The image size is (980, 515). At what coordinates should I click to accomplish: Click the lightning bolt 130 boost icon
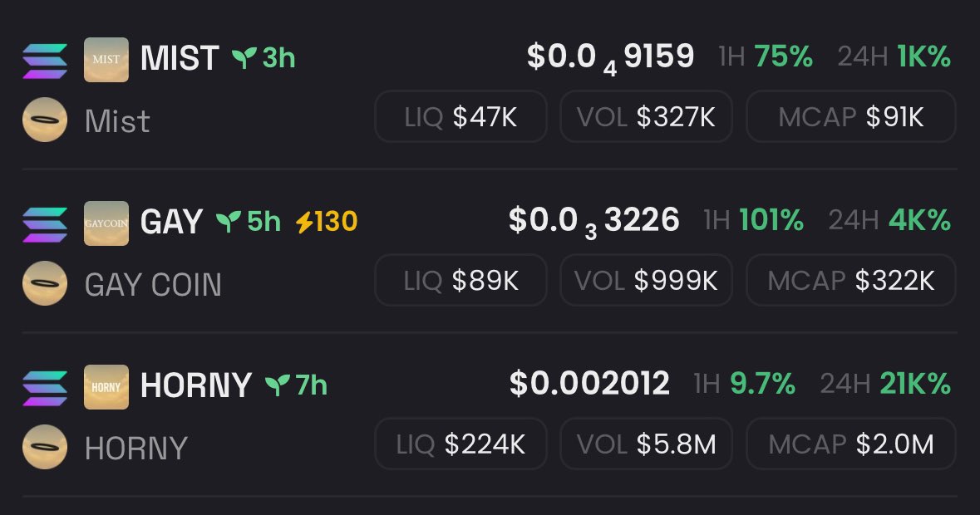[x=304, y=222]
